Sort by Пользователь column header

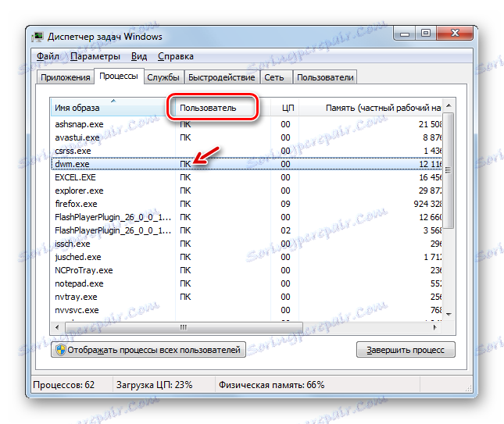[x=223, y=107]
